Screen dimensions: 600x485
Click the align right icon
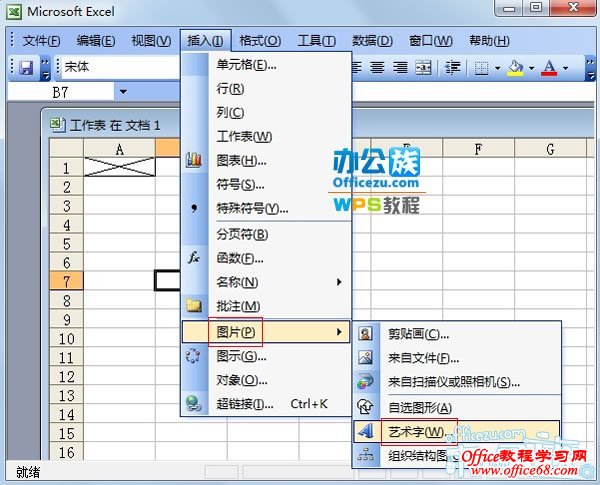coord(400,68)
